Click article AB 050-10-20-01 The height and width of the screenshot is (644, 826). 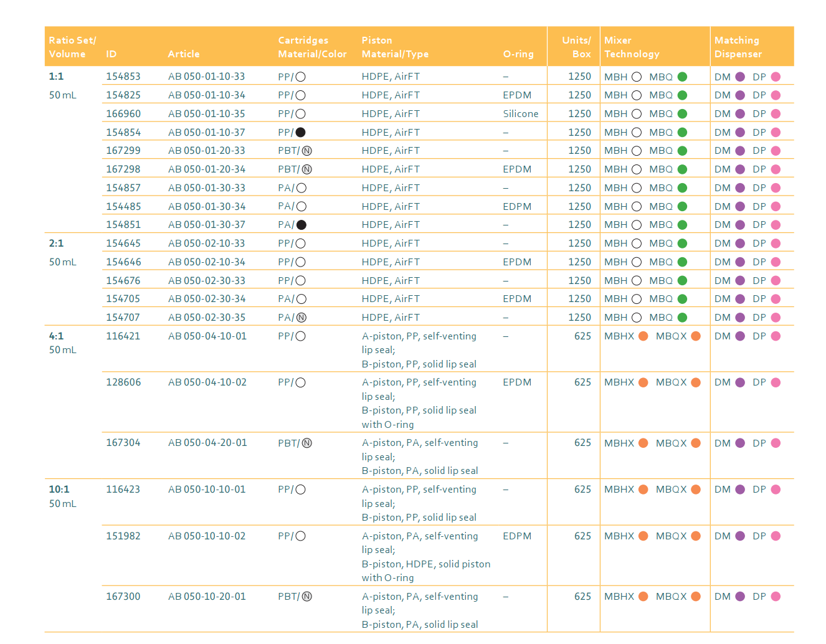pyautogui.click(x=207, y=597)
